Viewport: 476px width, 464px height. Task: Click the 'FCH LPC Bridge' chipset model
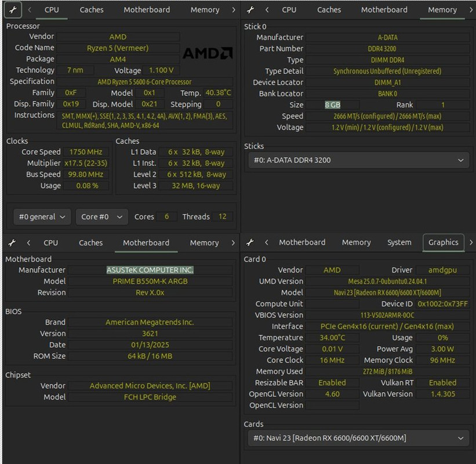coord(150,397)
